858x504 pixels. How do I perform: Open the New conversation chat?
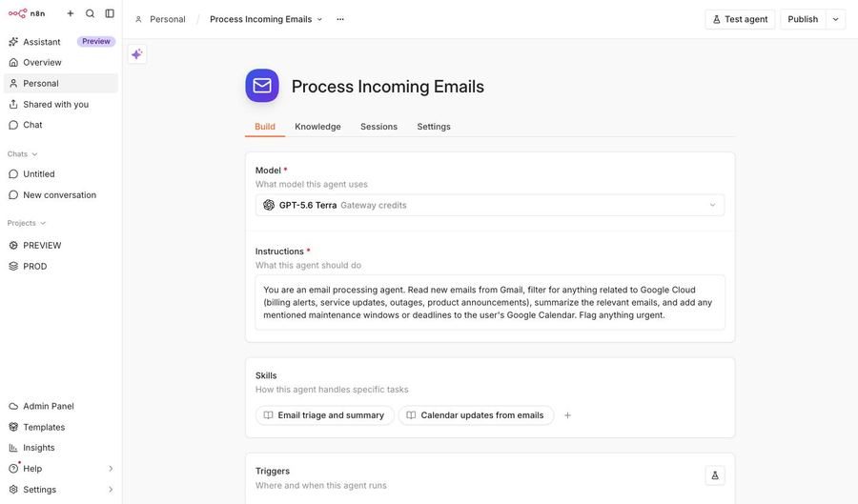[61, 194]
